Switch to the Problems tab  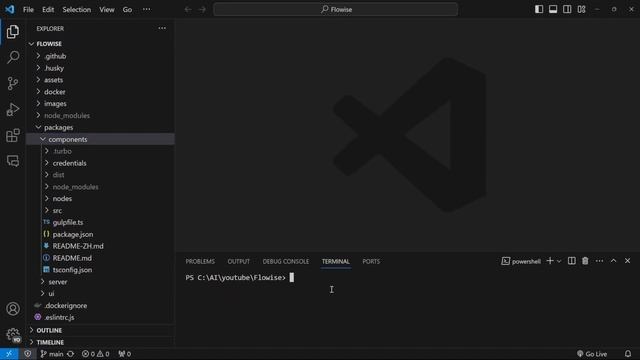click(200, 261)
